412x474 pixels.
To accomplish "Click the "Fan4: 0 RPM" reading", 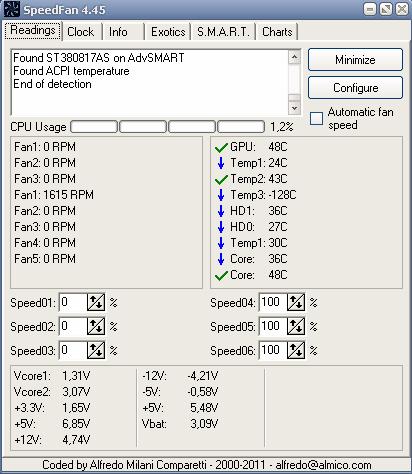I will (45, 243).
